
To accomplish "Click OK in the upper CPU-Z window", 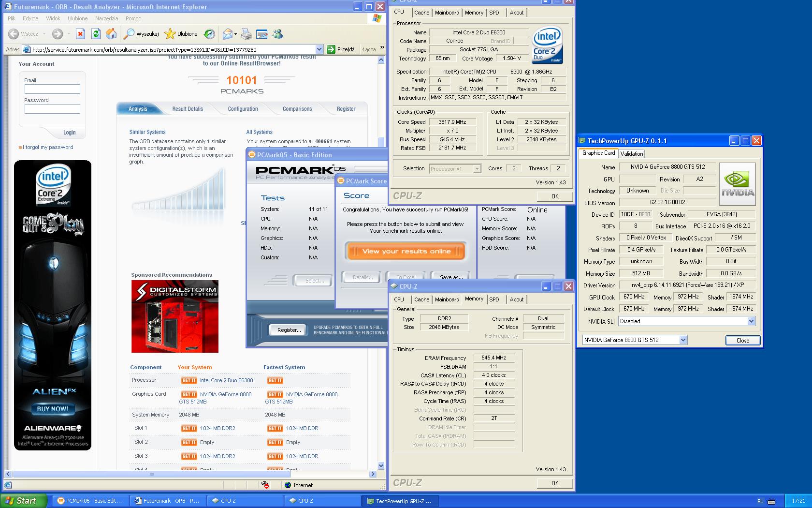I will click(555, 196).
